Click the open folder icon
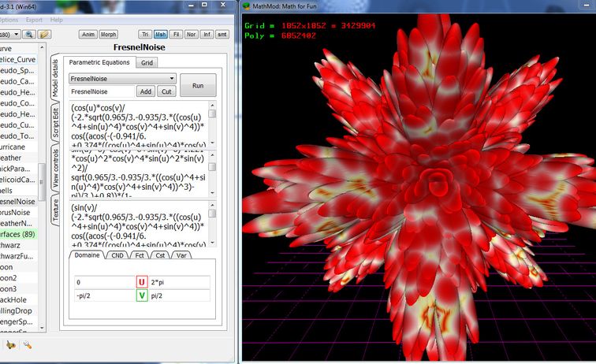Viewport: 596px width, 364px height. click(x=45, y=35)
